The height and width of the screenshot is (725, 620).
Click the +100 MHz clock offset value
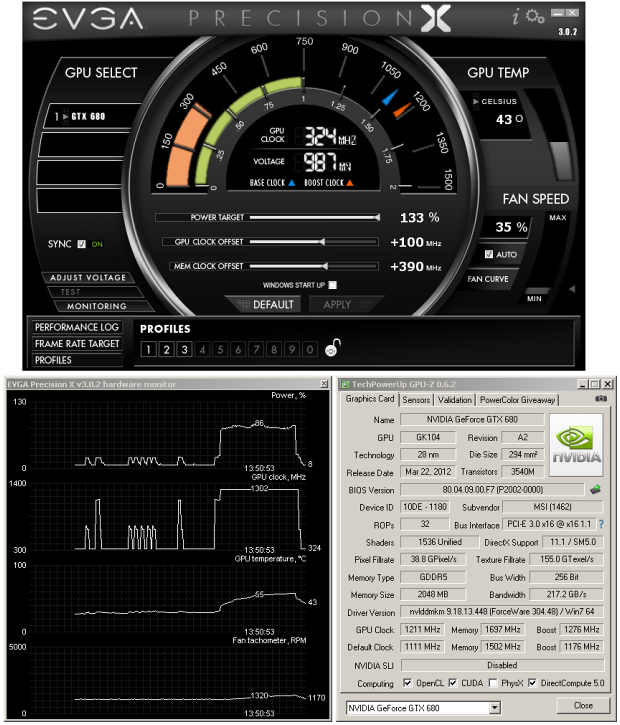coord(416,242)
